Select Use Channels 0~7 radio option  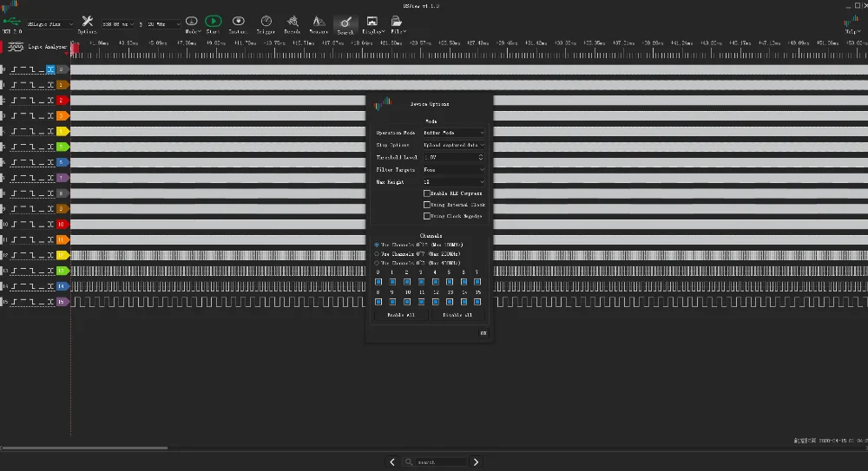(378, 253)
